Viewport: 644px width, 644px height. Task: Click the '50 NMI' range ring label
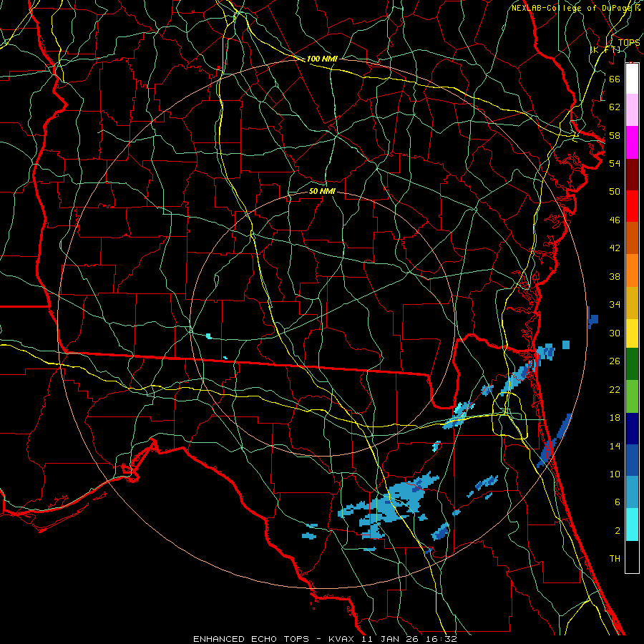[x=322, y=192]
